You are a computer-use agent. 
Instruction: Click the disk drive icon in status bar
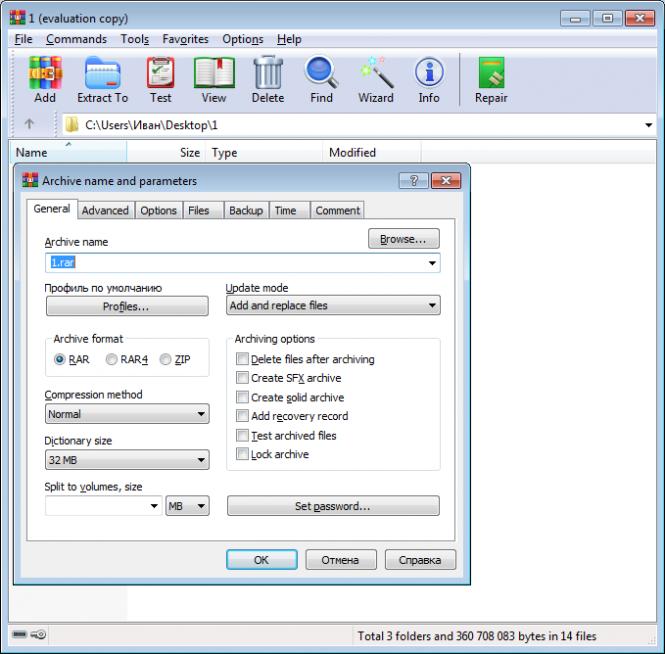20,634
